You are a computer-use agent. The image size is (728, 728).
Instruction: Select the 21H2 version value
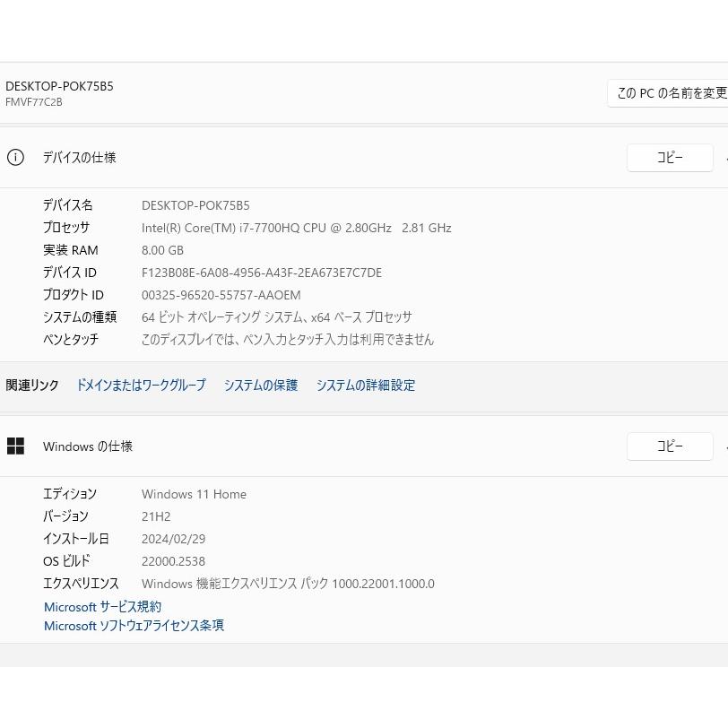tap(156, 516)
